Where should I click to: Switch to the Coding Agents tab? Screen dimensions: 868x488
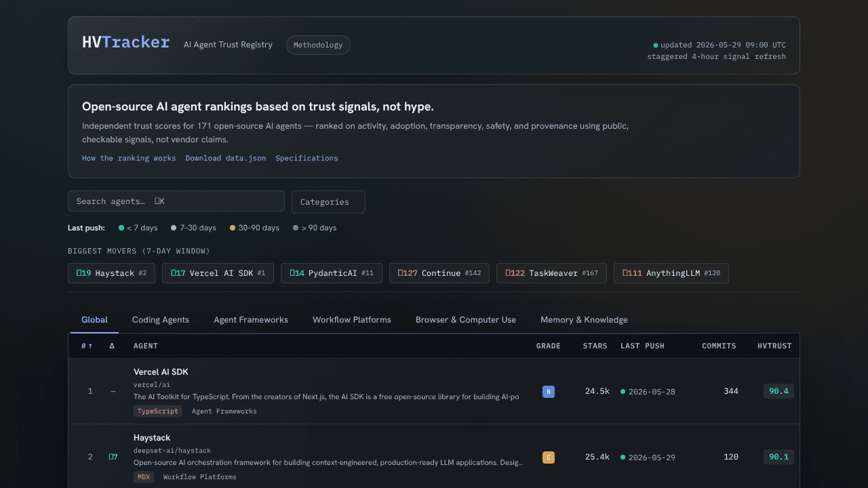click(x=161, y=320)
